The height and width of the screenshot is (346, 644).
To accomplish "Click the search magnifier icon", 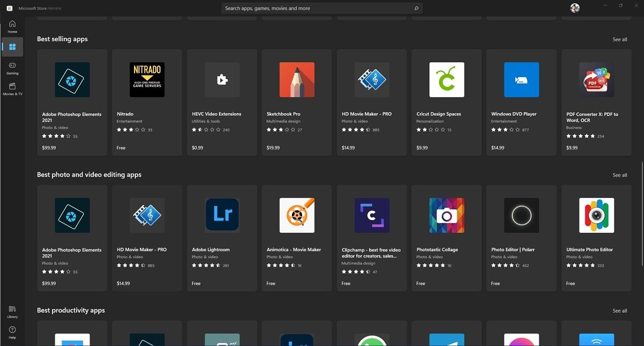I will pos(416,8).
